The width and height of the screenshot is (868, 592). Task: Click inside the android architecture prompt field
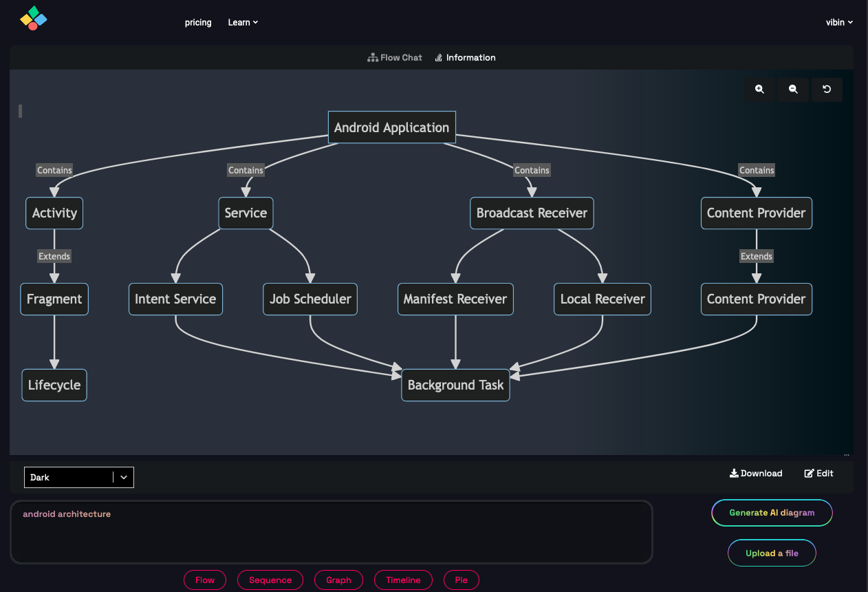[330, 530]
